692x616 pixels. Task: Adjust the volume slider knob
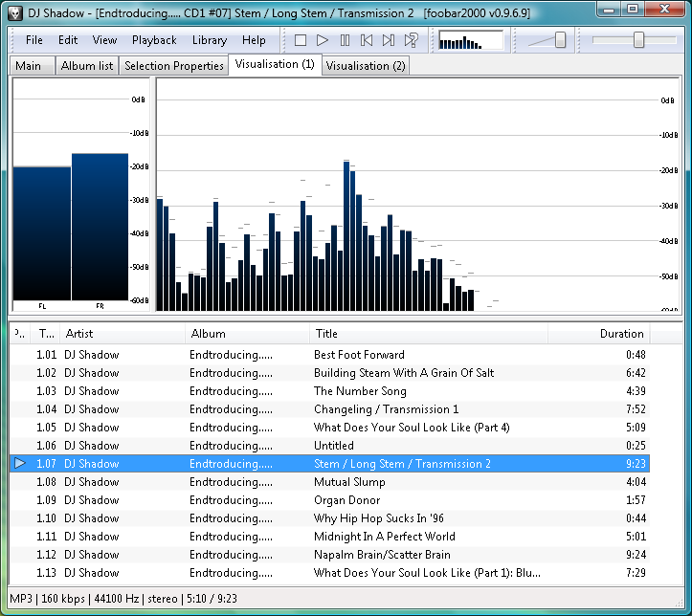tap(560, 40)
